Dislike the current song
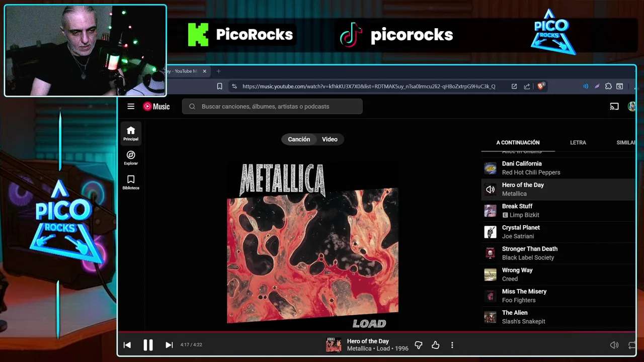 tap(419, 345)
